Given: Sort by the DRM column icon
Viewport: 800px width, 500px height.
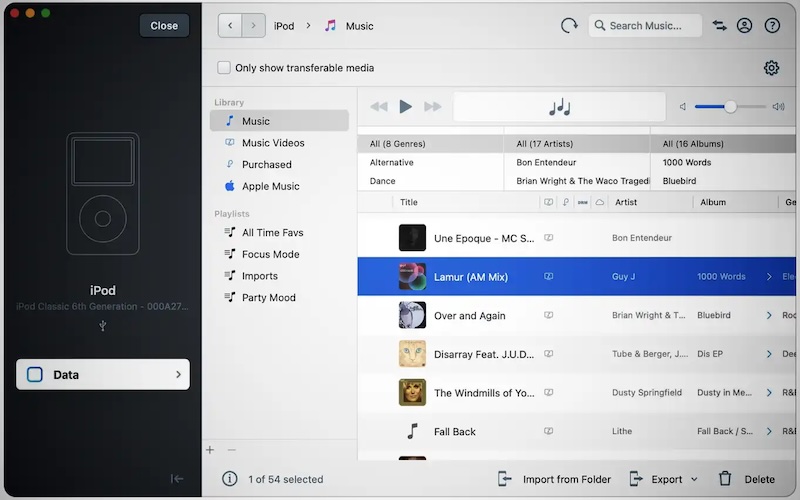Looking at the screenshot, I should pyautogui.click(x=583, y=202).
